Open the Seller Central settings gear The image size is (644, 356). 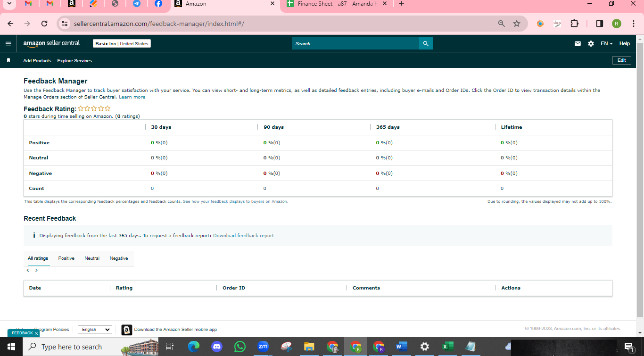591,43
